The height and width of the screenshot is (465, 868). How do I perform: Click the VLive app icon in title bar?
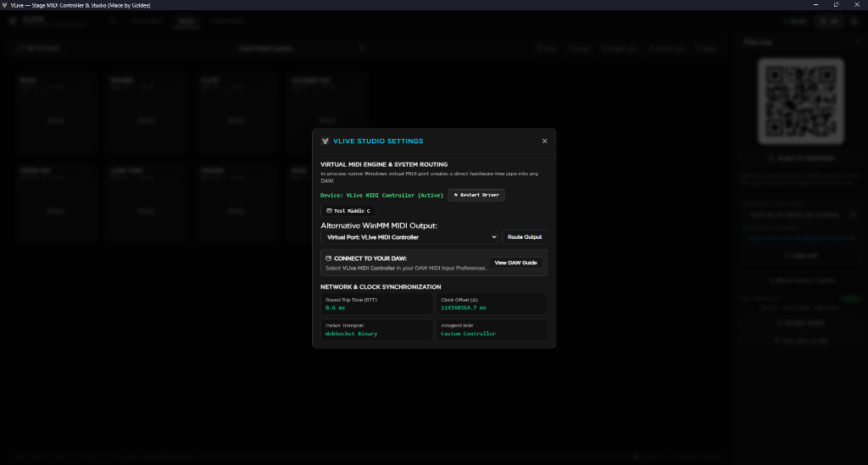pyautogui.click(x=5, y=5)
